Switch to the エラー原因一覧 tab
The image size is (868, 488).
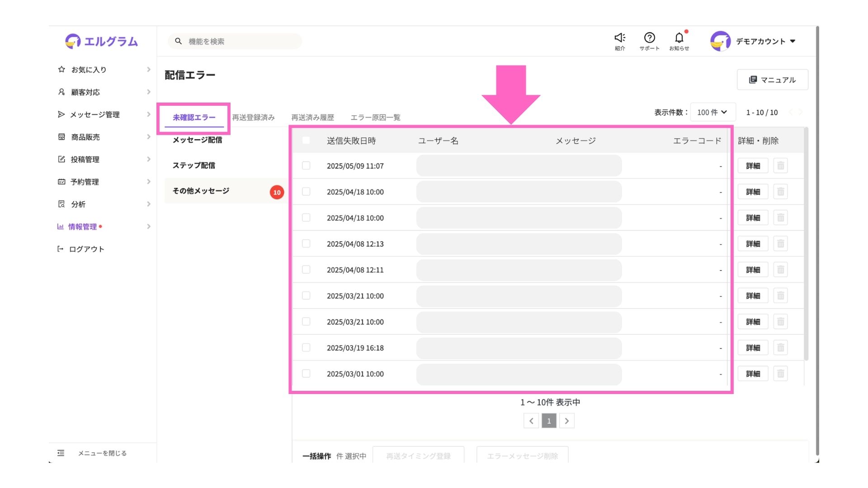tap(375, 117)
